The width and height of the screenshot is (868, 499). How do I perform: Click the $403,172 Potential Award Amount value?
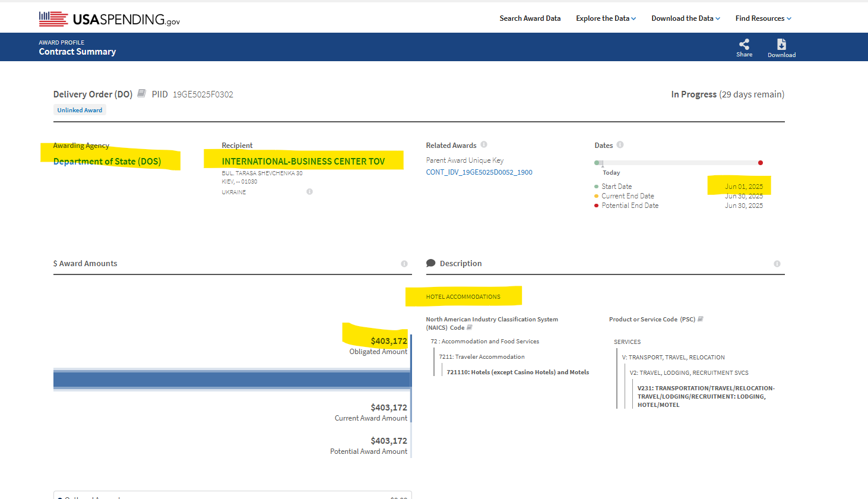tap(389, 441)
